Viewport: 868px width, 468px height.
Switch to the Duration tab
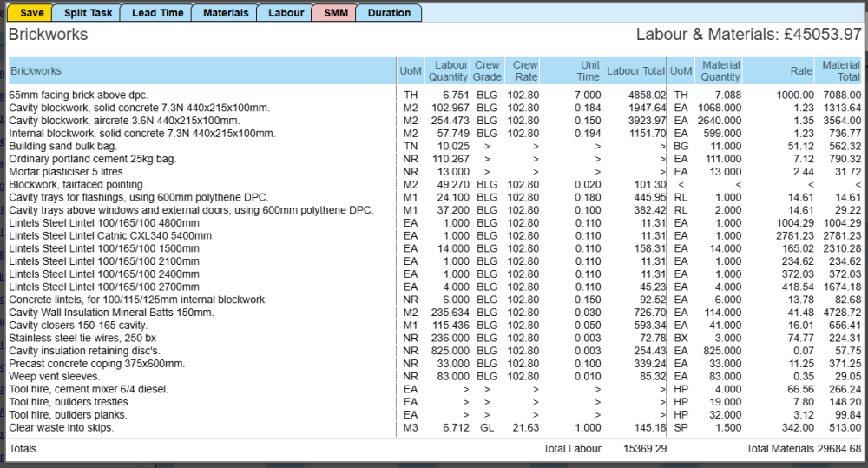point(389,13)
